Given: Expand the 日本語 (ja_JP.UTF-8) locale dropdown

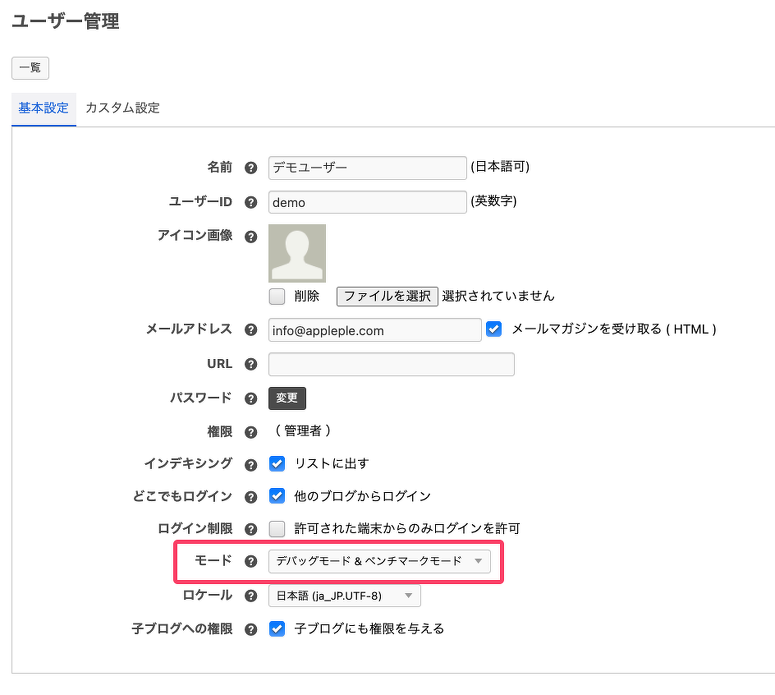Looking at the screenshot, I should 345,596.
